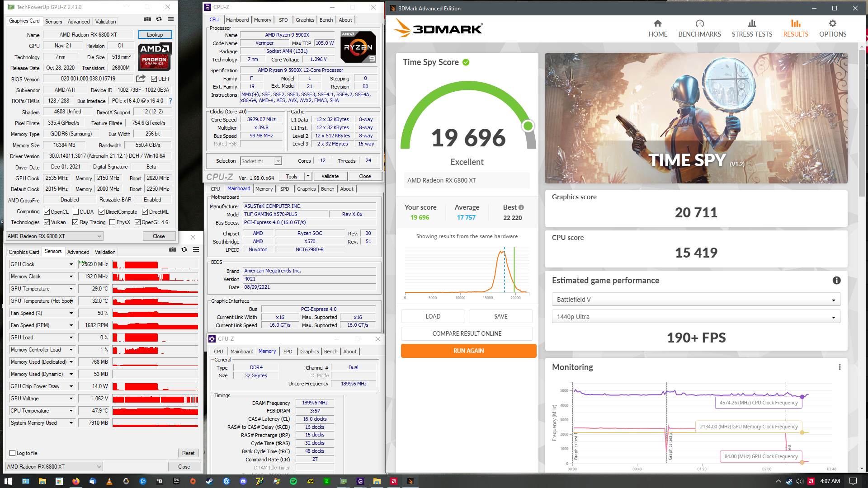
Task: Open the GPU Temperature sensor dropdown
Action: click(71, 289)
